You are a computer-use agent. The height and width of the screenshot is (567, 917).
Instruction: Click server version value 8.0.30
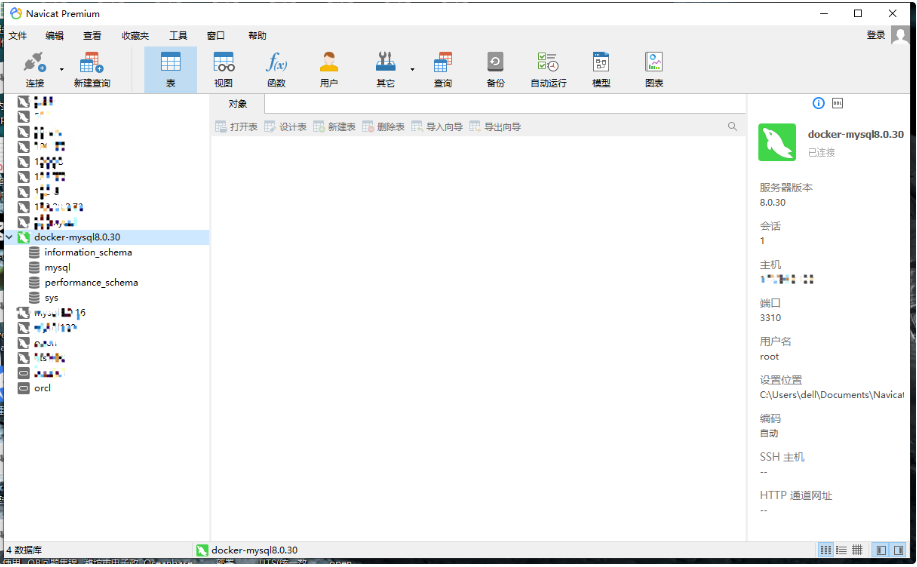[x=773, y=203]
